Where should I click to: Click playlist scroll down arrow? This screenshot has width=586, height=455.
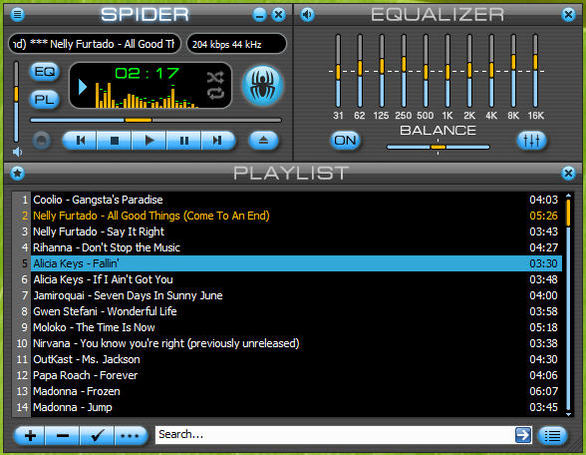pos(568,414)
